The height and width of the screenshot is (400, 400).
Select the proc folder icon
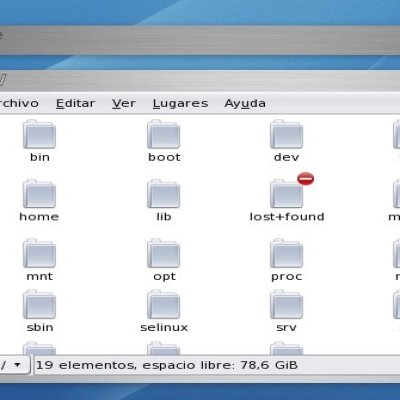287,253
